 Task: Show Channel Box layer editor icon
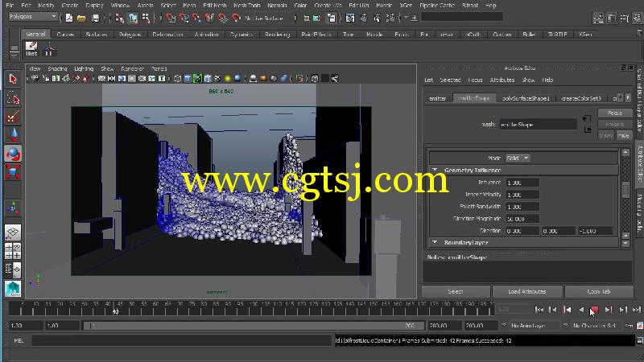(638, 18)
